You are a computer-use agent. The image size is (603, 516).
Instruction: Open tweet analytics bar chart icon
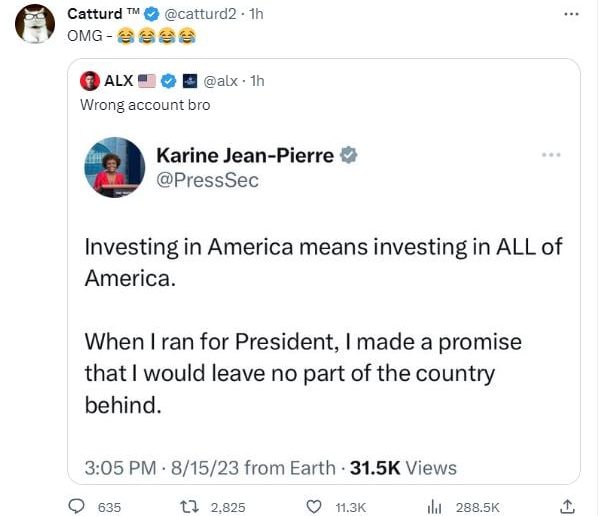[x=435, y=507]
